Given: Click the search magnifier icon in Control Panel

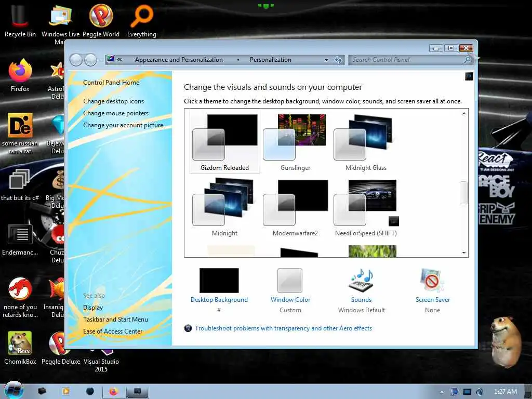Looking at the screenshot, I should (x=468, y=60).
